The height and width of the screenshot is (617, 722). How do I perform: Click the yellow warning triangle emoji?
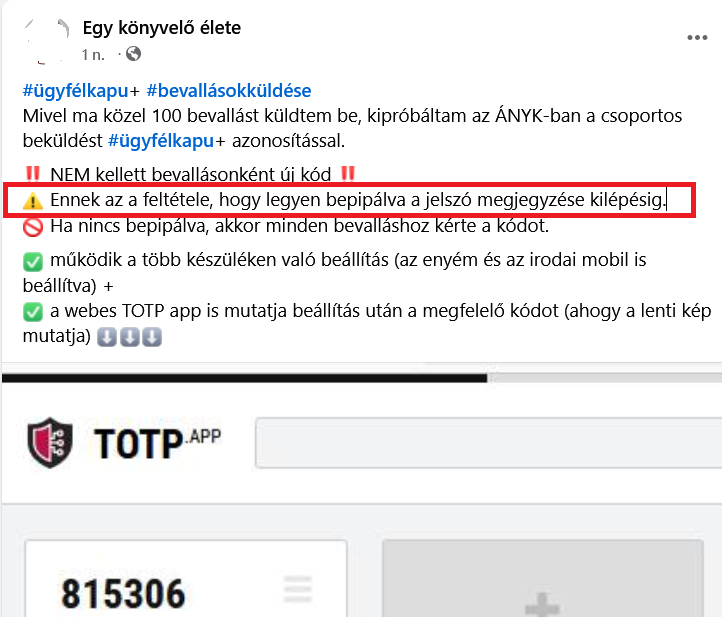[x=33, y=201]
